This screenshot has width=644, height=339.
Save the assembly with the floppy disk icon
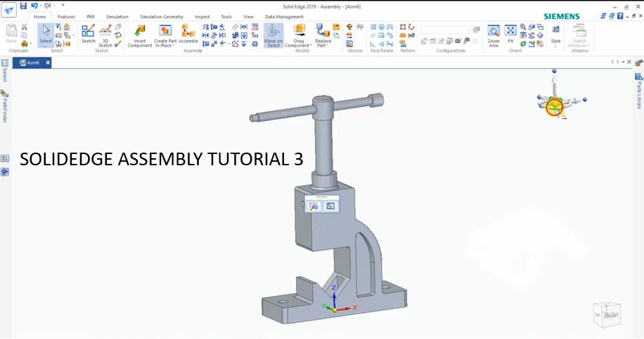coord(23,6)
